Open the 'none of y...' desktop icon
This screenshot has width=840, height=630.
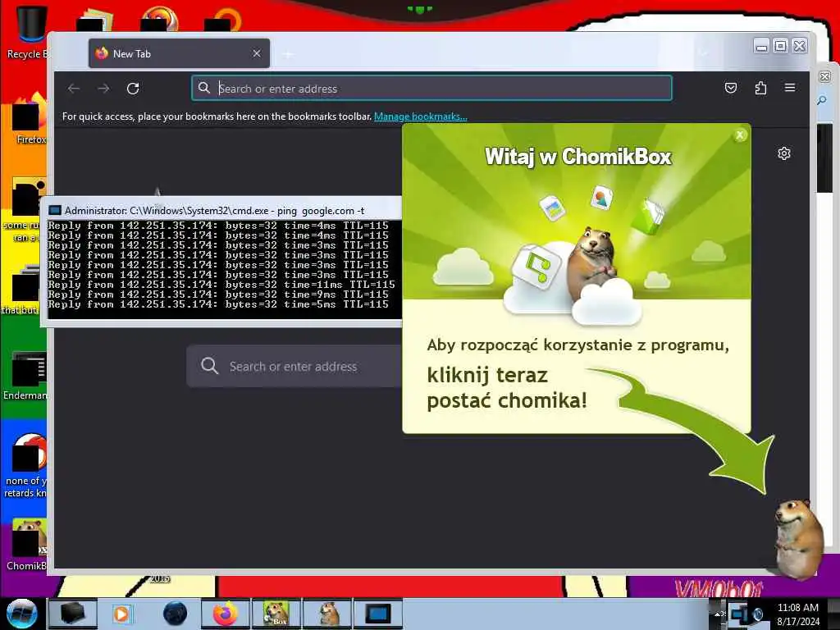click(x=25, y=465)
